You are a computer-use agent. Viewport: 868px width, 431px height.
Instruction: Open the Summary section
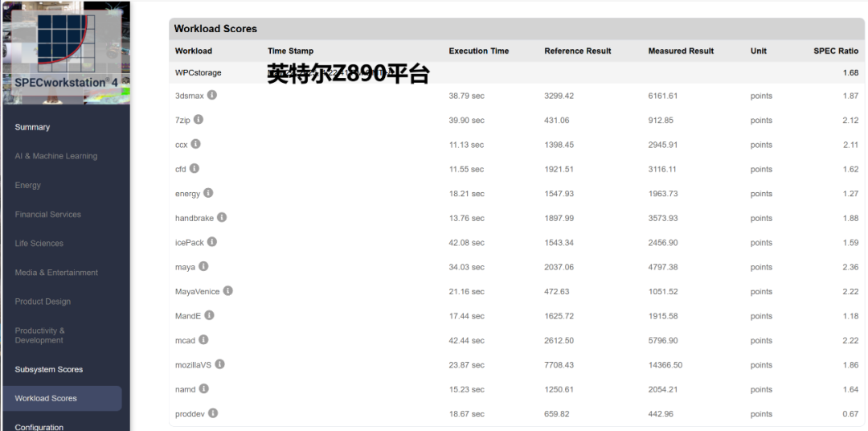pyautogui.click(x=32, y=127)
